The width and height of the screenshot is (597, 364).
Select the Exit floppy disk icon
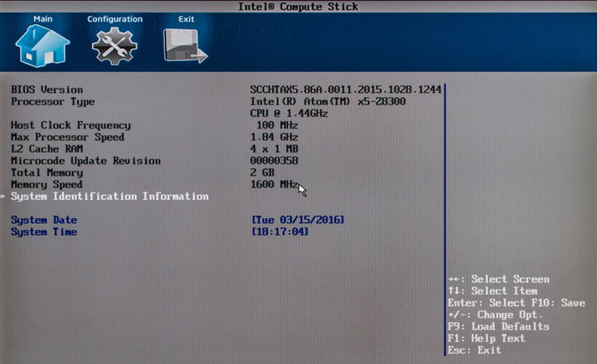point(186,46)
